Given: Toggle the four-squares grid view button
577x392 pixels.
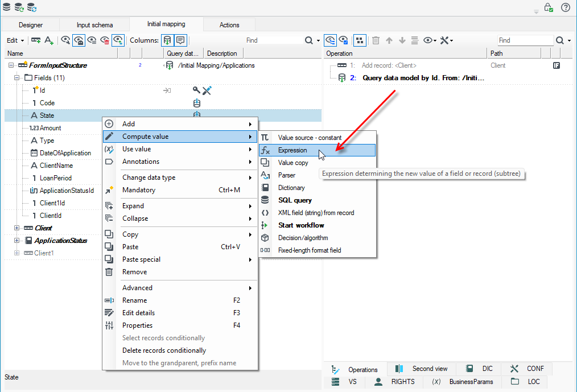Looking at the screenshot, I should pyautogui.click(x=360, y=40).
